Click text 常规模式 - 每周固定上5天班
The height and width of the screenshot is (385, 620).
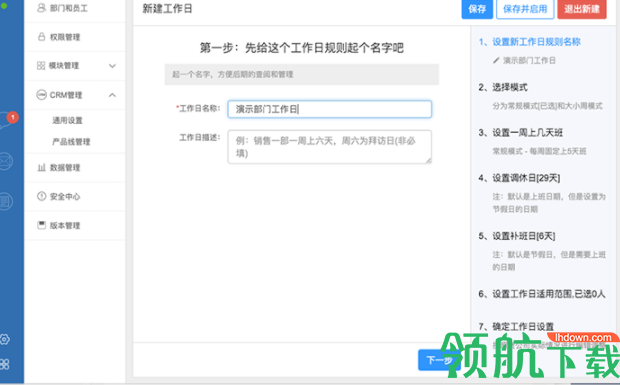pos(539,151)
